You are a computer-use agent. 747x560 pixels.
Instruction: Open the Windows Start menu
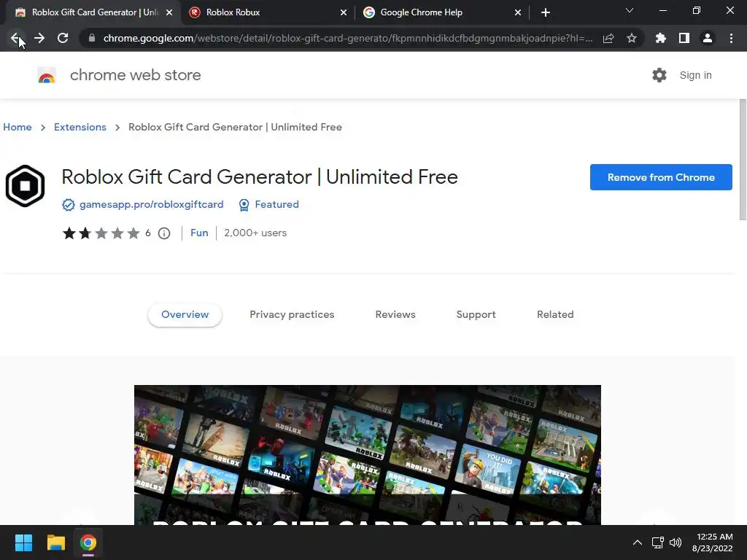pyautogui.click(x=23, y=542)
